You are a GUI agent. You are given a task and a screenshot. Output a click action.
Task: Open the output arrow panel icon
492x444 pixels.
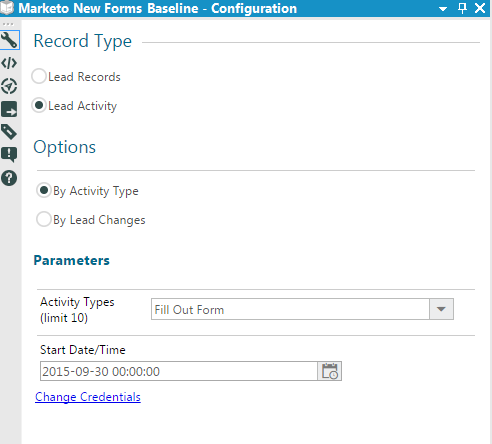[x=9, y=109]
